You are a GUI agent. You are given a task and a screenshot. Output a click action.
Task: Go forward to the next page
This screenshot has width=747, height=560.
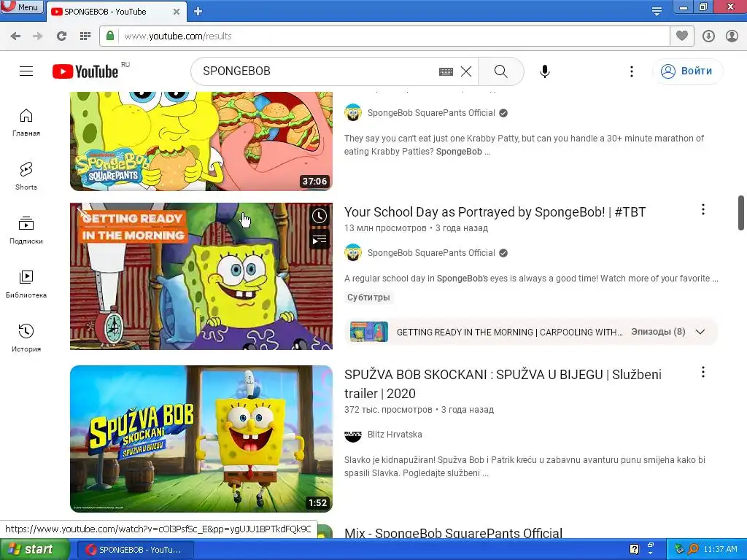tap(38, 36)
